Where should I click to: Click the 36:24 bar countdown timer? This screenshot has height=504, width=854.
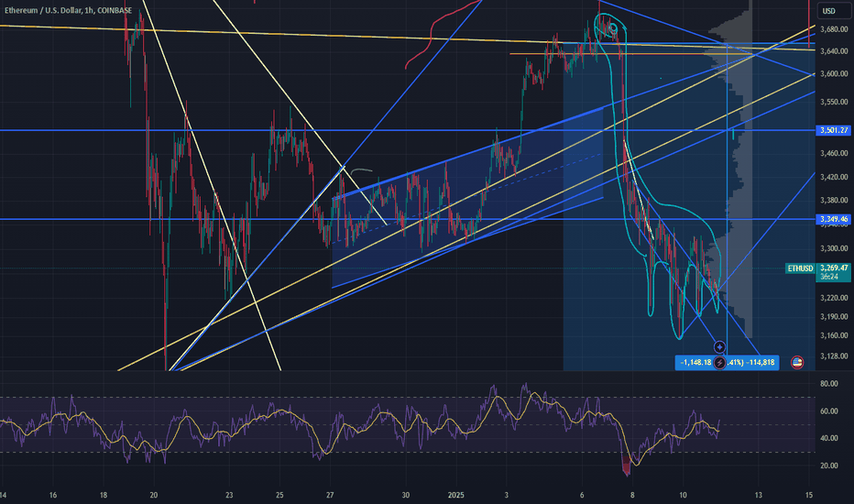click(x=829, y=277)
